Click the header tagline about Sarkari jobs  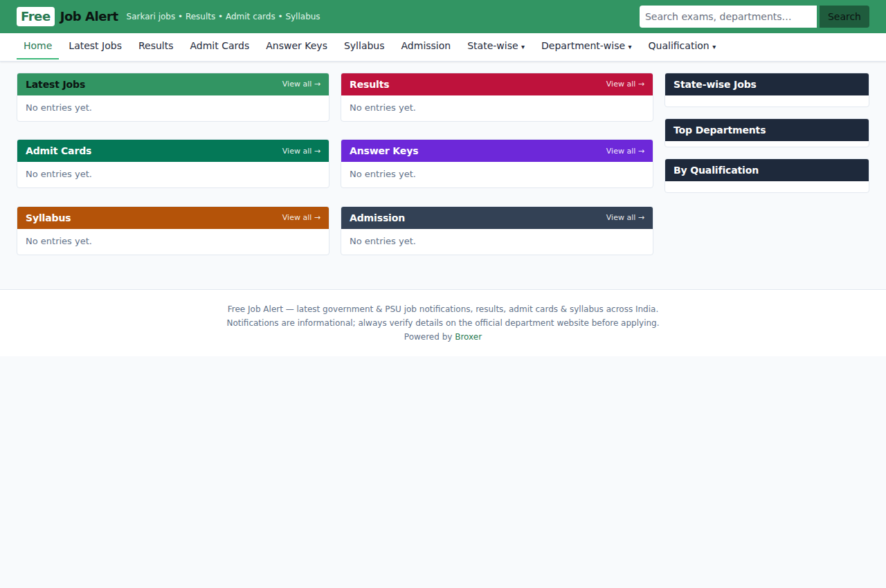click(x=223, y=17)
